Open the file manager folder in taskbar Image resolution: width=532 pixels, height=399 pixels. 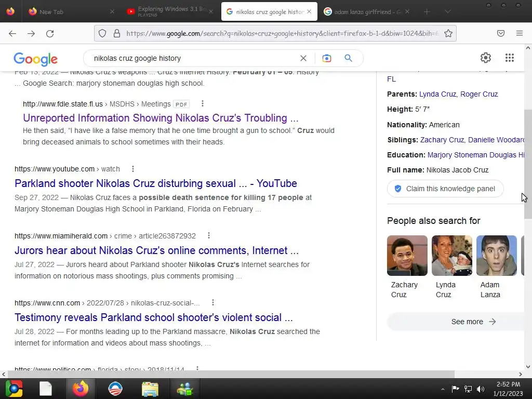point(150,389)
